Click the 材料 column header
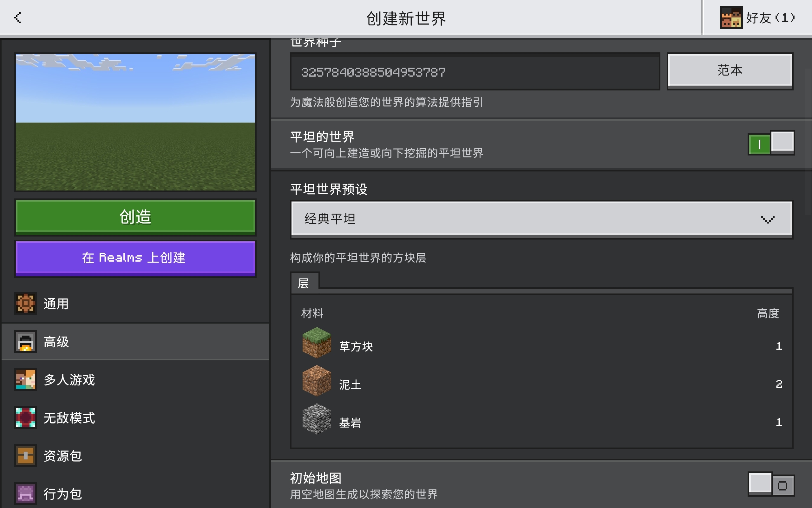Image resolution: width=812 pixels, height=508 pixels. coord(312,313)
